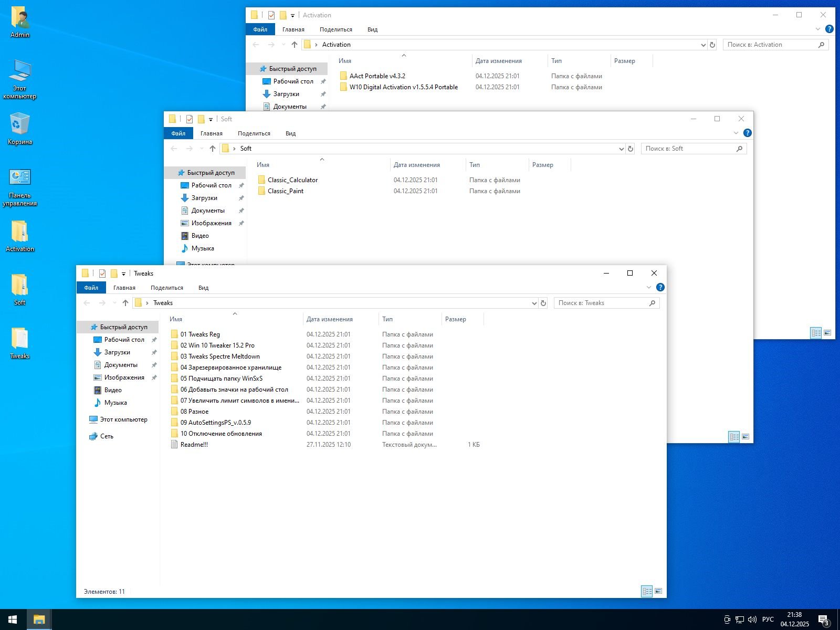Click the volume icon in system tray
This screenshot has width=840, height=630.
752,619
